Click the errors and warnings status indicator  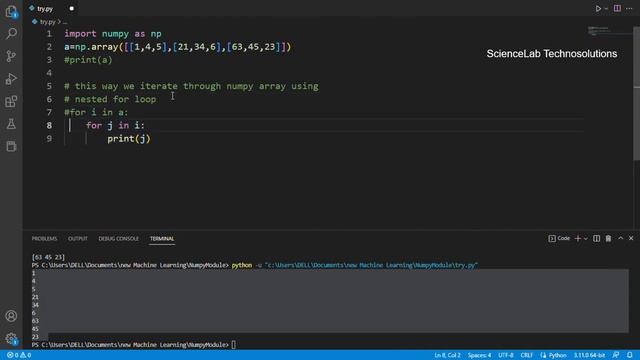[19, 355]
